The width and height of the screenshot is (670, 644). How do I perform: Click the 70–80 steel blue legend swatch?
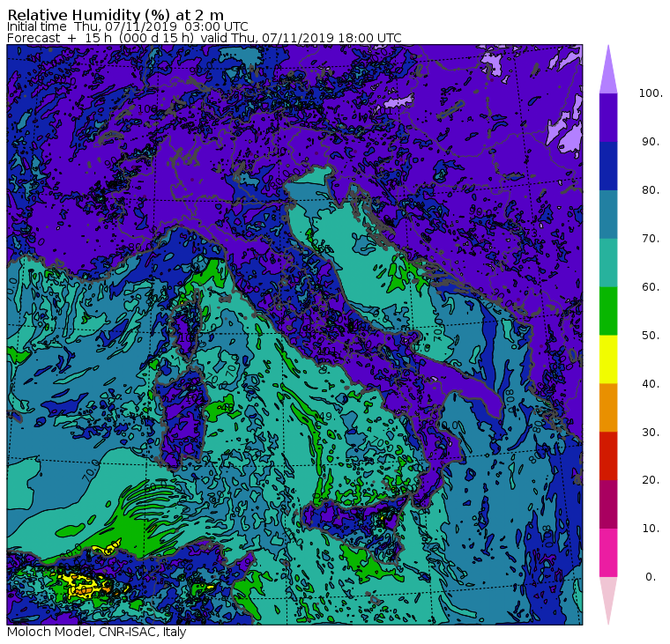coord(608,214)
